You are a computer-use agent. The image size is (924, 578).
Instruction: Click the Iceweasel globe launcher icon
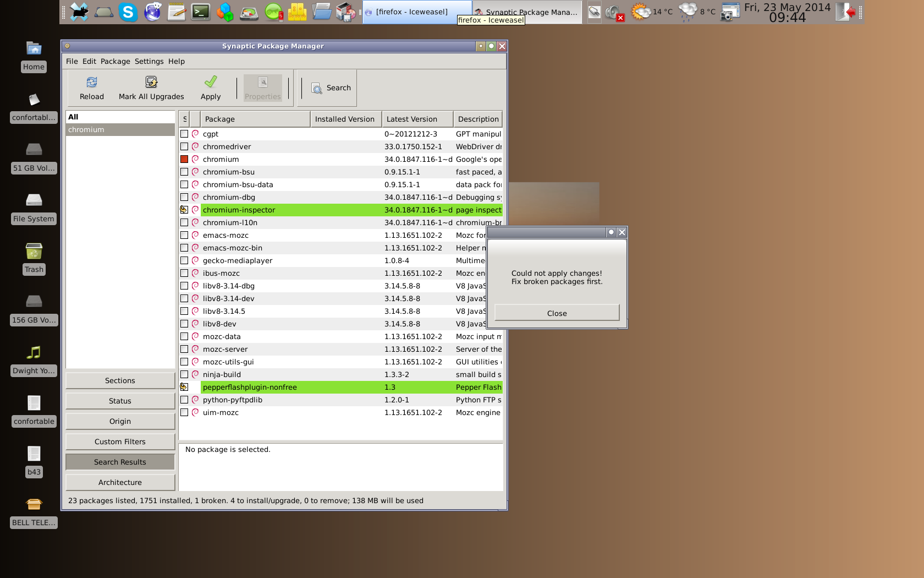point(152,12)
